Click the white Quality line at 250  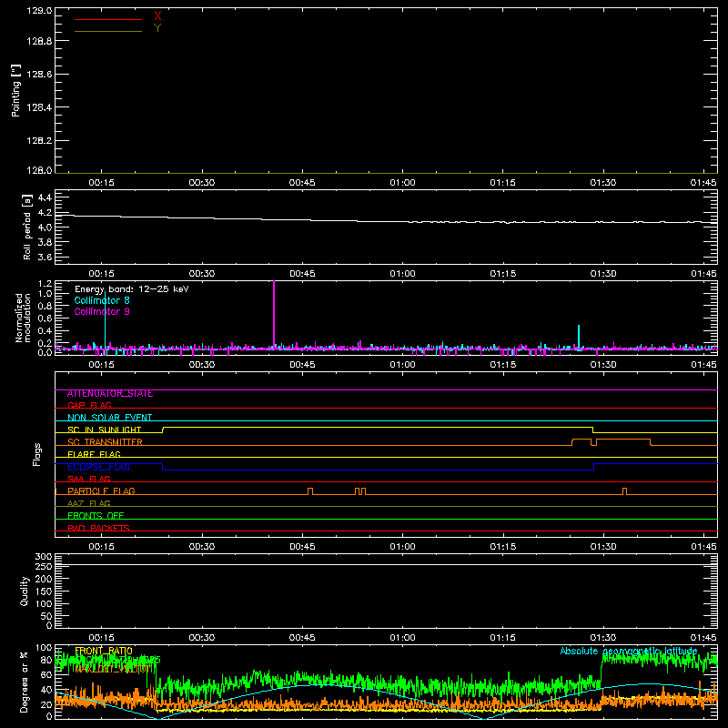[x=386, y=564]
